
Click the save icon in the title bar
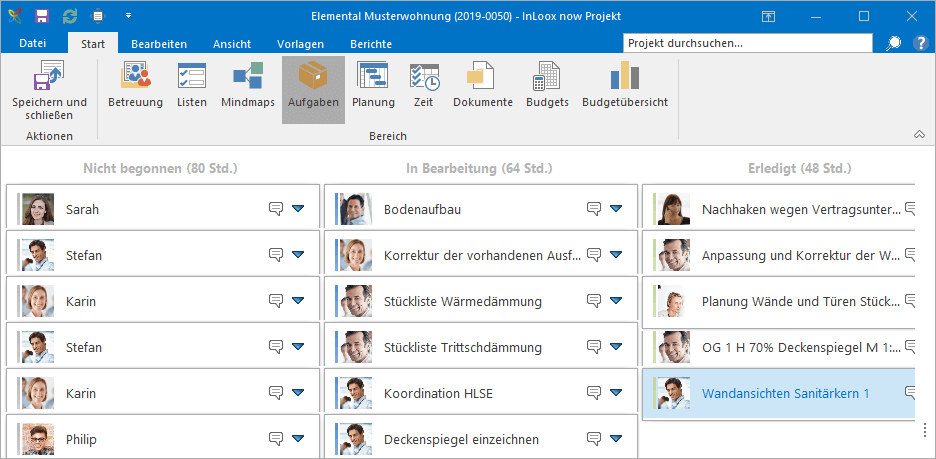point(42,16)
